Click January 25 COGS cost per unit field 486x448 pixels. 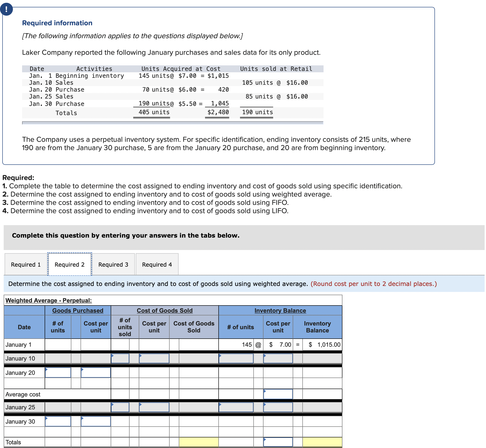pyautogui.click(x=154, y=407)
